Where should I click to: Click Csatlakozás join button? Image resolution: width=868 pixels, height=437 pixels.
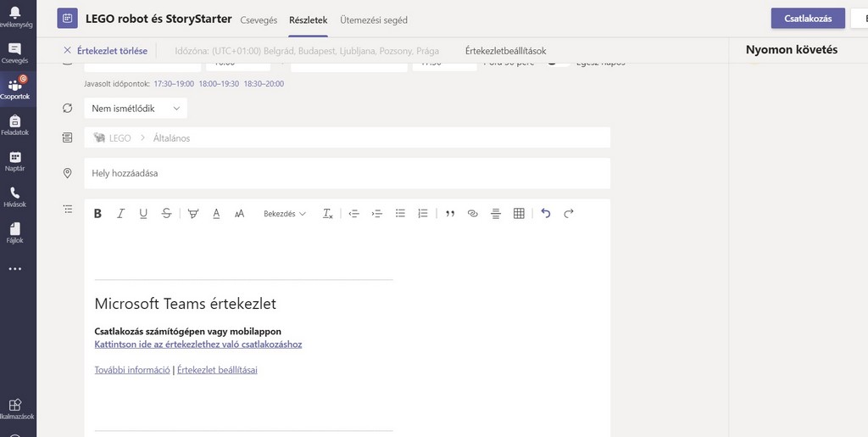tap(808, 19)
